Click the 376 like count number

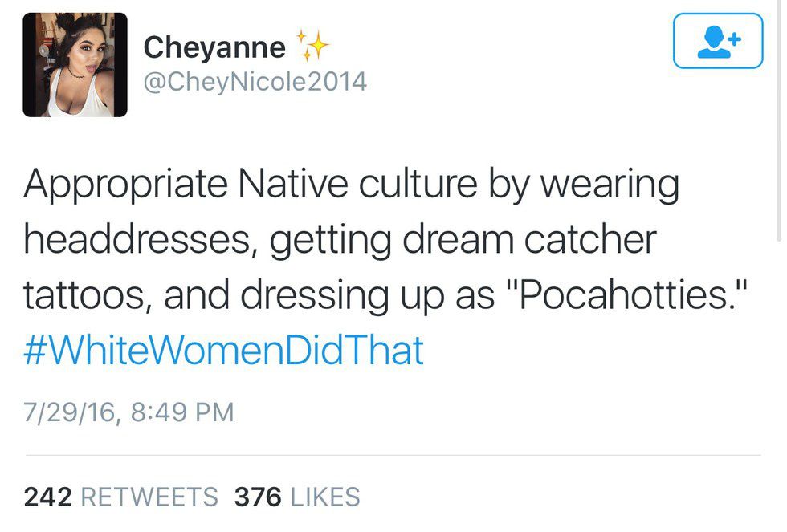(257, 497)
